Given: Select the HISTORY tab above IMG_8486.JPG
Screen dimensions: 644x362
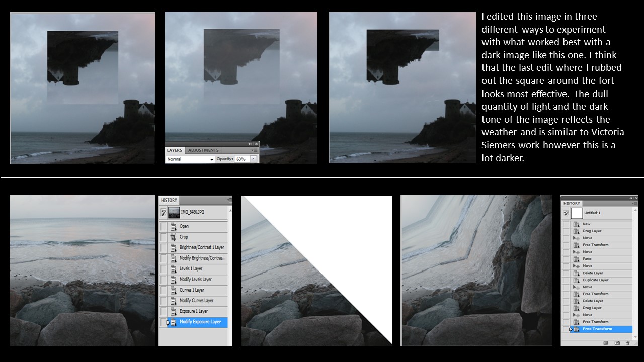Looking at the screenshot, I should [x=169, y=200].
